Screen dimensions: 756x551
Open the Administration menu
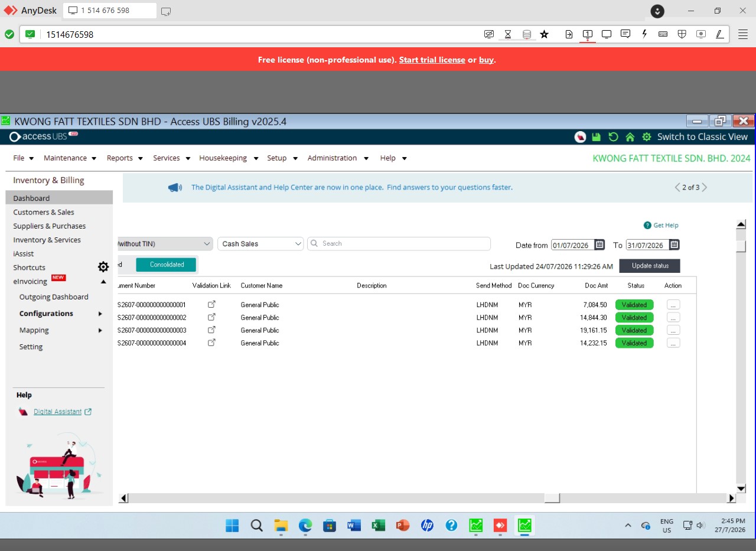[338, 158]
